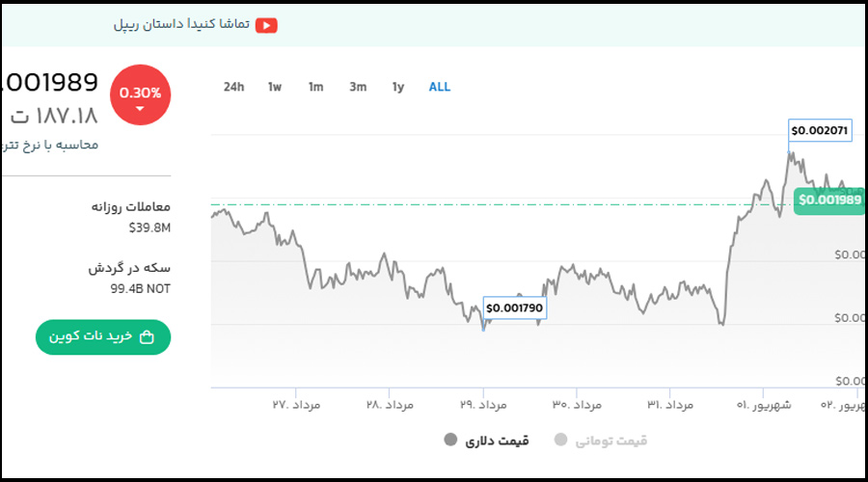The width and height of the screenshot is (868, 482).
Task: Click the YouTube play icon in banner
Action: 266,26
